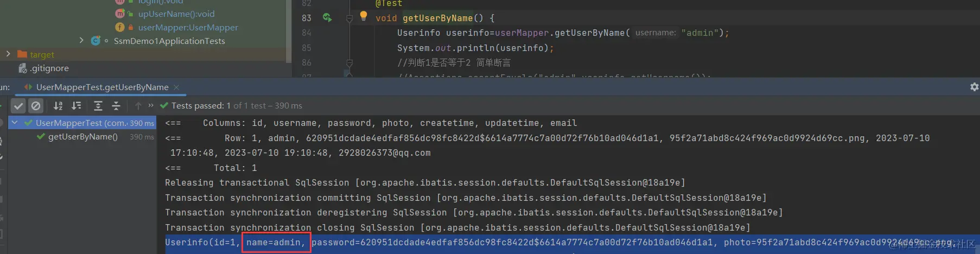
Task: Collapse UserMapperTest node in test tree
Action: 15,123
